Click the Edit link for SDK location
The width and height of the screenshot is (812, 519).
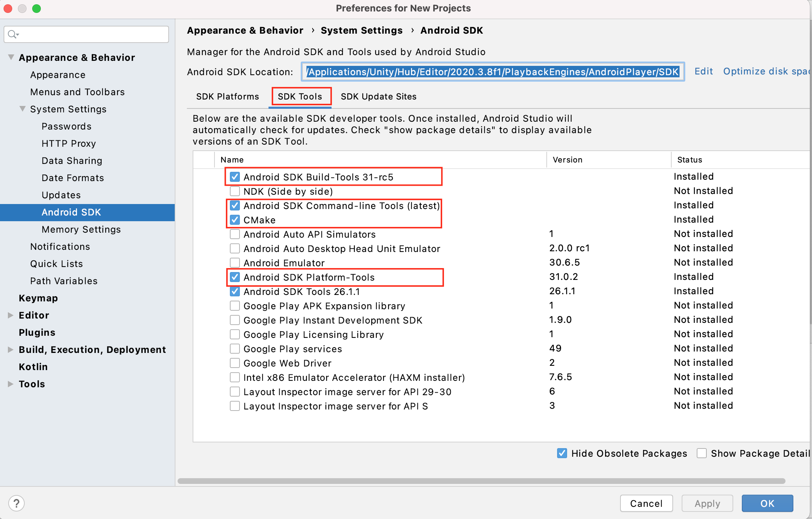[x=704, y=71]
